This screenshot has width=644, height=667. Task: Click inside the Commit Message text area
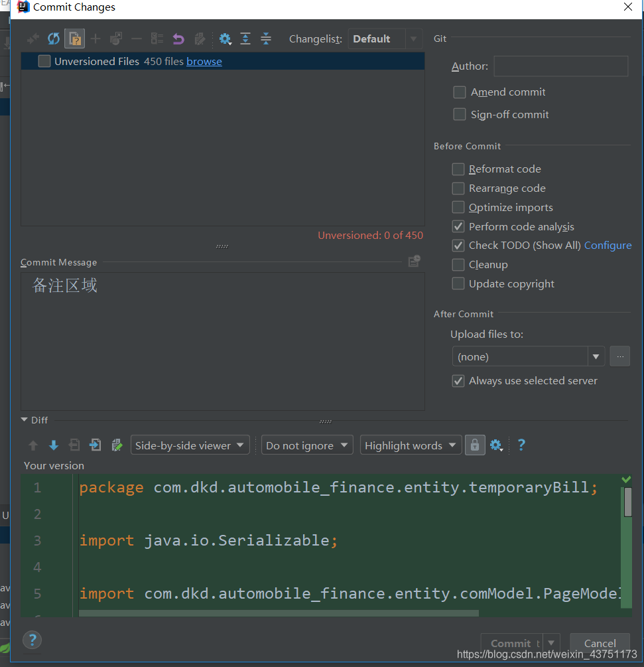223,341
